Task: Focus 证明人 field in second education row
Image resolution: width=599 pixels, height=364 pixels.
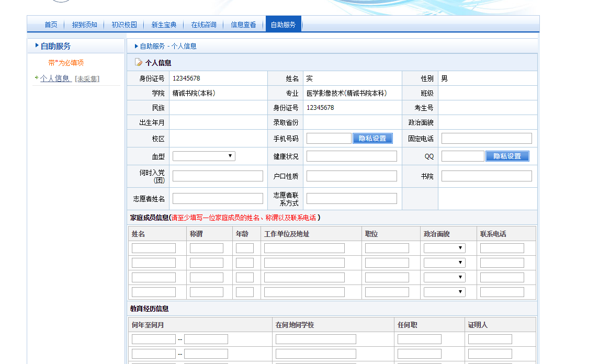Action: [x=490, y=354]
